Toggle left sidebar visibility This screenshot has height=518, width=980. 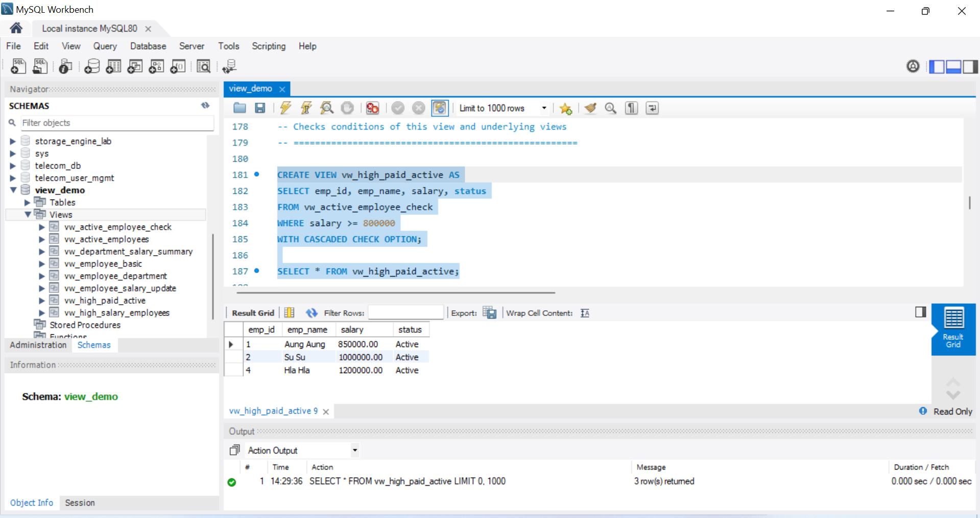tap(937, 66)
